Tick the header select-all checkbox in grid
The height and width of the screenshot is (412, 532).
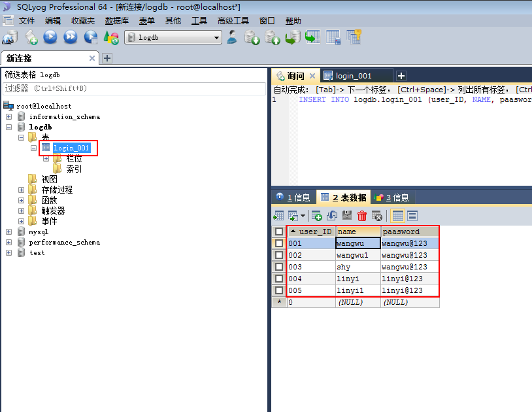[x=279, y=232]
